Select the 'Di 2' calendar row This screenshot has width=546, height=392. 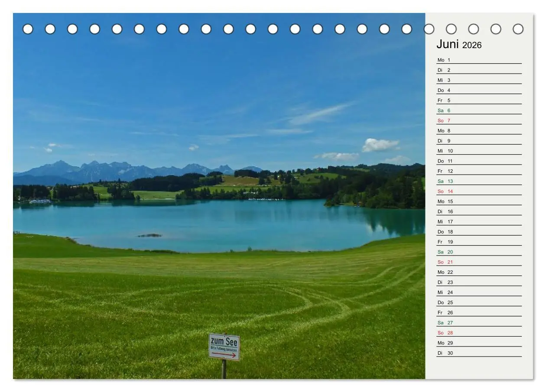479,70
